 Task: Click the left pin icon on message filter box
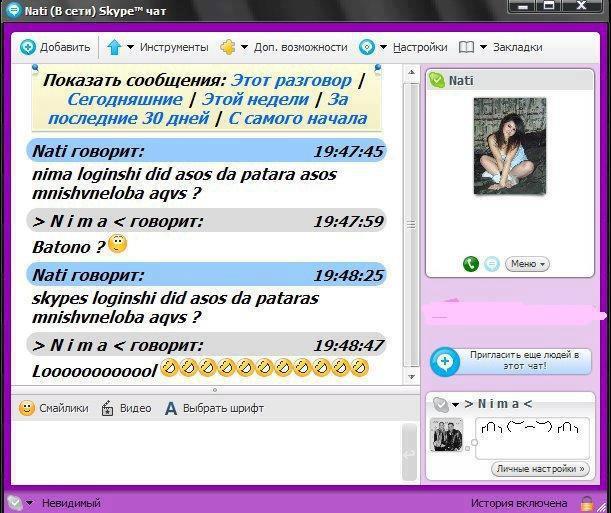pos(35,69)
